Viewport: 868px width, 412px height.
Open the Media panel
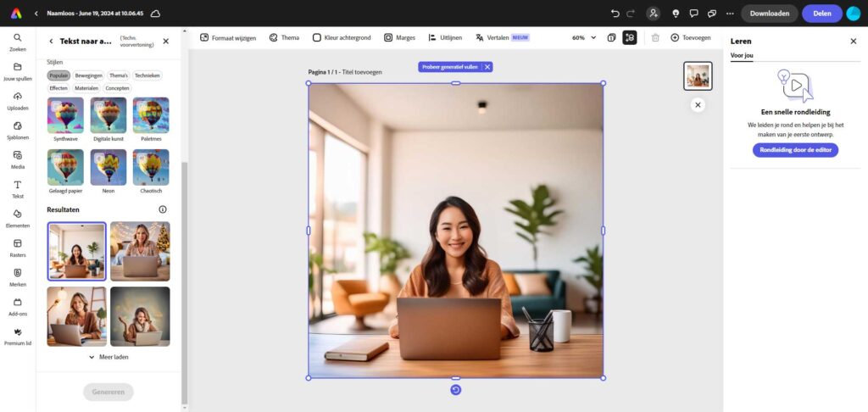point(18,159)
